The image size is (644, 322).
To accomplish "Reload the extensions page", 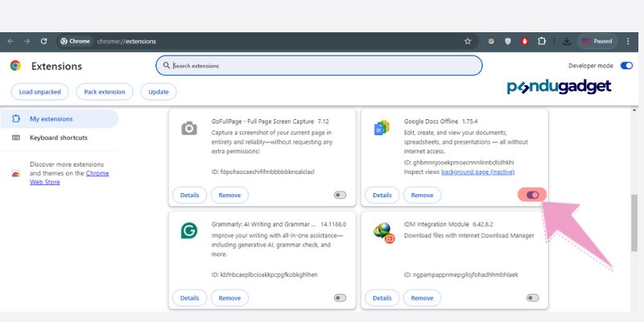I will [x=44, y=42].
